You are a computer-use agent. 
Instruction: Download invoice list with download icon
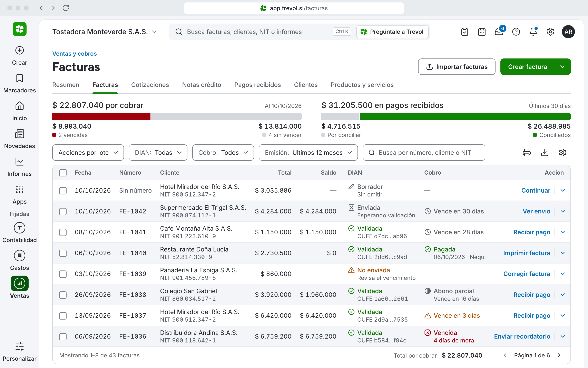pyautogui.click(x=545, y=153)
